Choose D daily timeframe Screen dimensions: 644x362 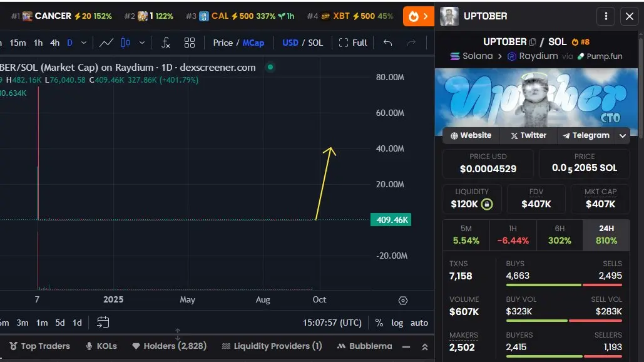click(70, 43)
